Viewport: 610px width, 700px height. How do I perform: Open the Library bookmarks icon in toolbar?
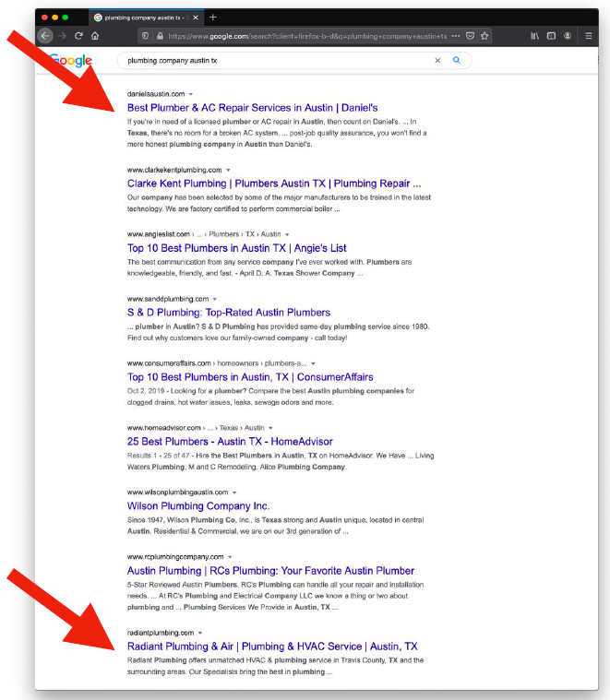click(x=534, y=36)
